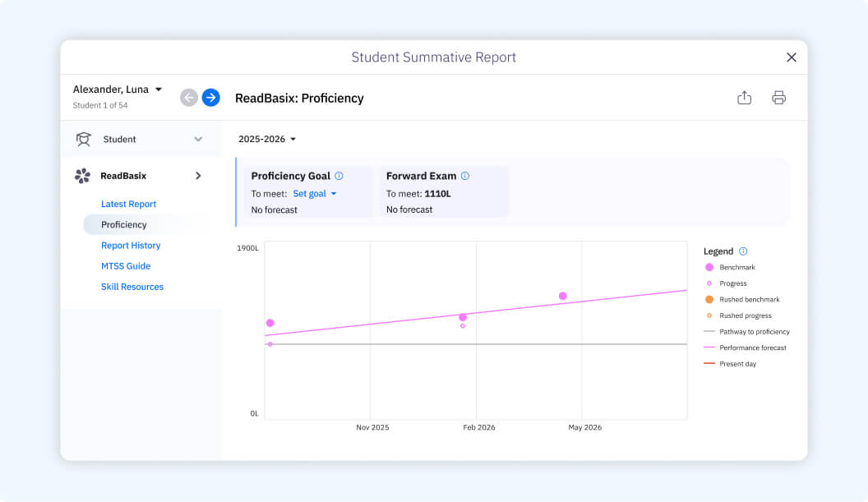Screen dimensions: 868x502
Task: Expand the Student sidebar section chevron
Action: [198, 139]
